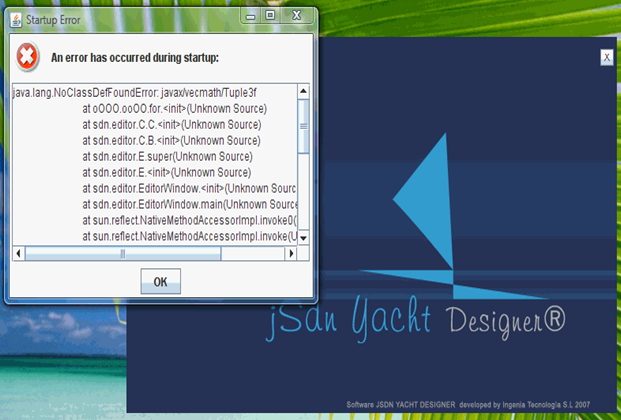
Task: Maximize the Startup Error dialog
Action: tap(270, 15)
